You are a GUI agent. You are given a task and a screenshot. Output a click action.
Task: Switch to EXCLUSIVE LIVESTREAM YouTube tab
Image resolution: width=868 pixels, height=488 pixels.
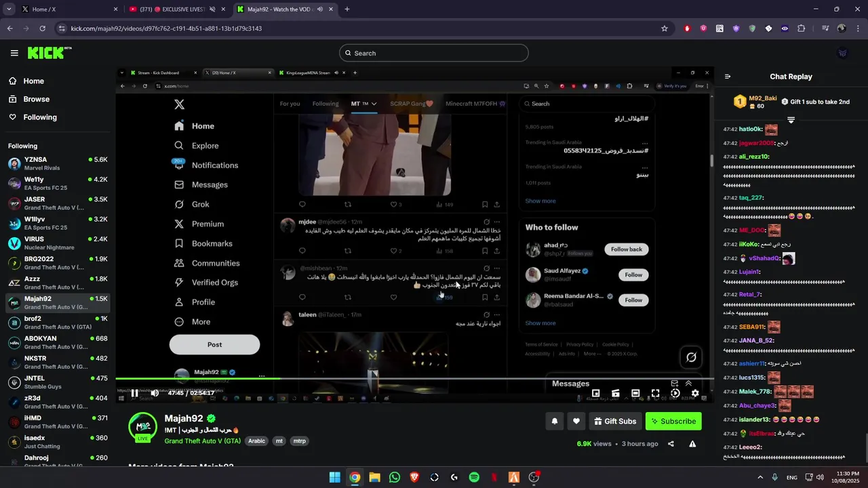tap(179, 9)
